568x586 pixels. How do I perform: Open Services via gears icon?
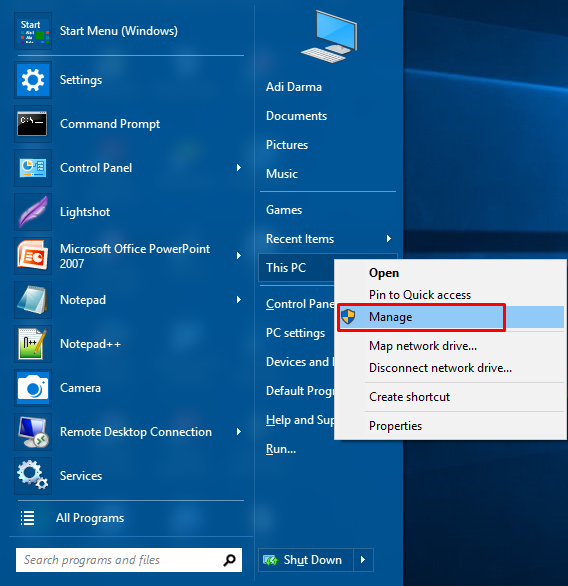click(x=33, y=476)
